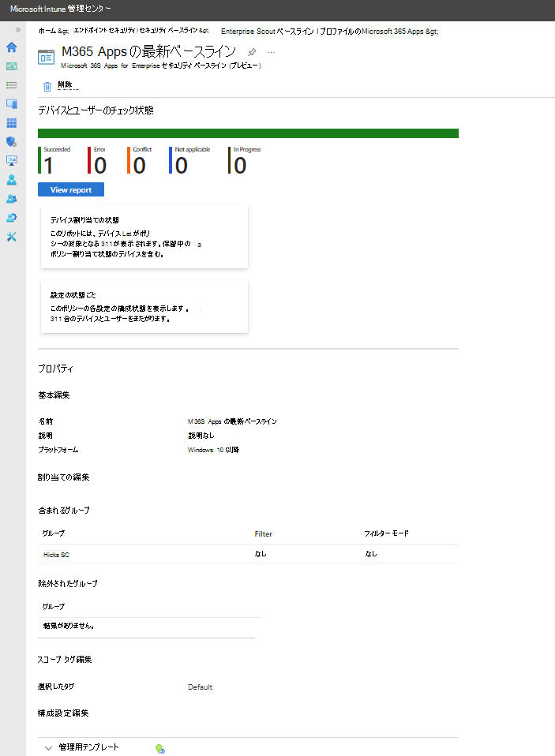555x756 pixels.
Task: Click 構成設定編集 link
Action: coord(63,713)
